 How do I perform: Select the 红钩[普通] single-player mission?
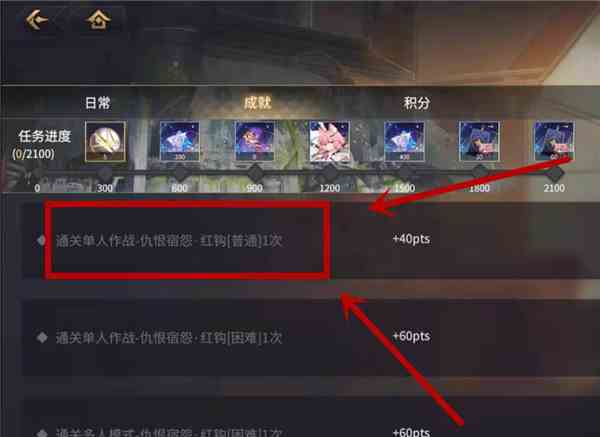(169, 241)
